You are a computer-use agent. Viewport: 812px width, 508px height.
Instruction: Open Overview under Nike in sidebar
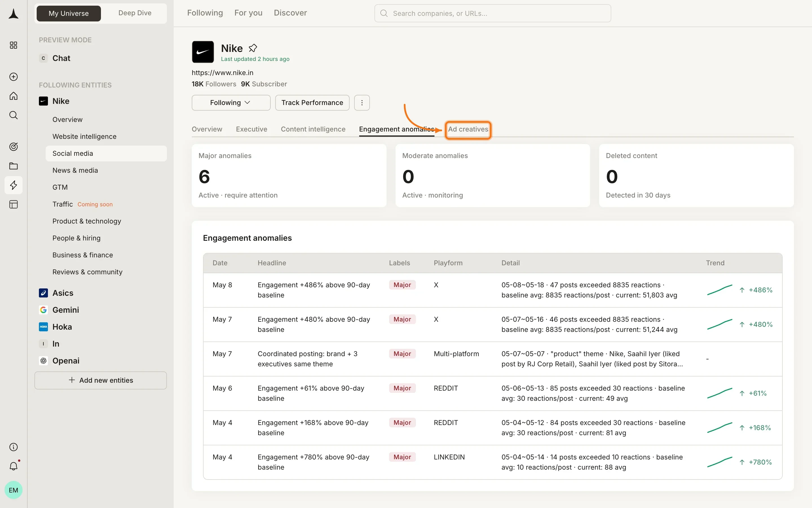click(67, 120)
